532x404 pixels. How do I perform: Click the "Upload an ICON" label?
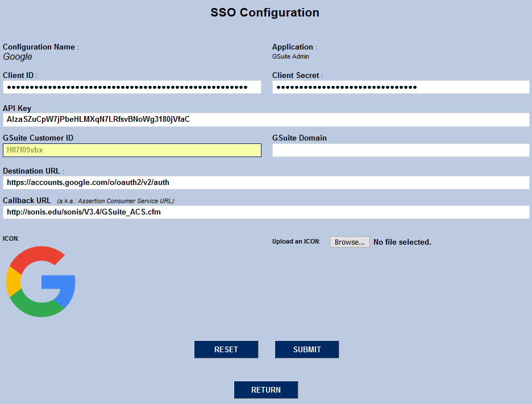click(296, 242)
